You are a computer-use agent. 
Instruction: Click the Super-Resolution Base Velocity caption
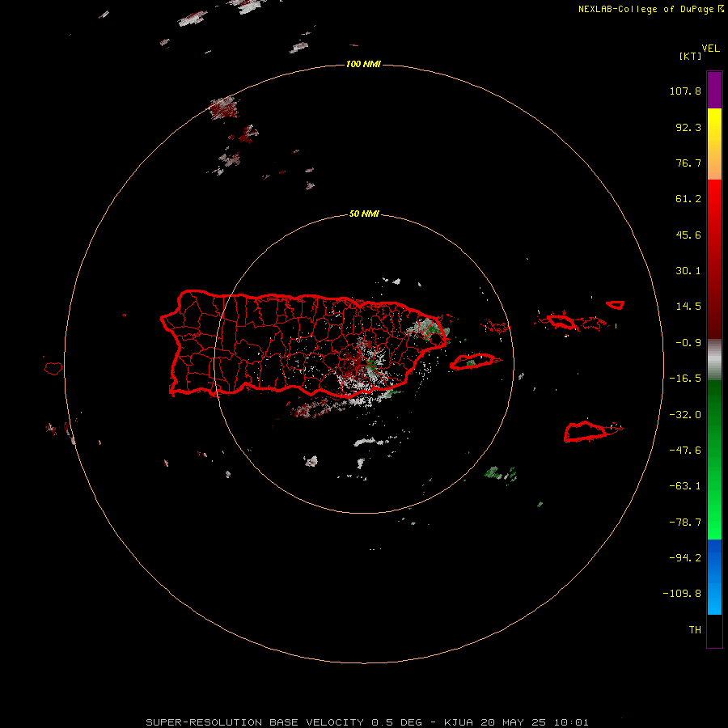point(366,722)
